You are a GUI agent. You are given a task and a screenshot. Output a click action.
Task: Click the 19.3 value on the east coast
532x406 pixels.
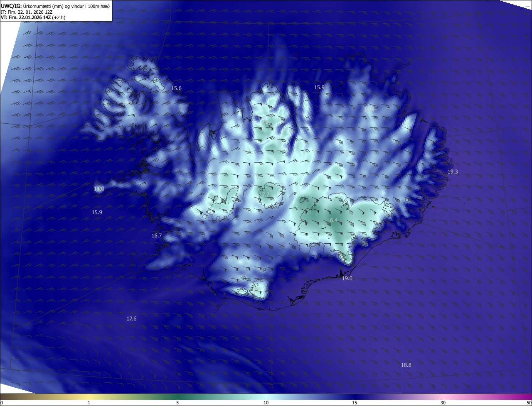click(453, 171)
